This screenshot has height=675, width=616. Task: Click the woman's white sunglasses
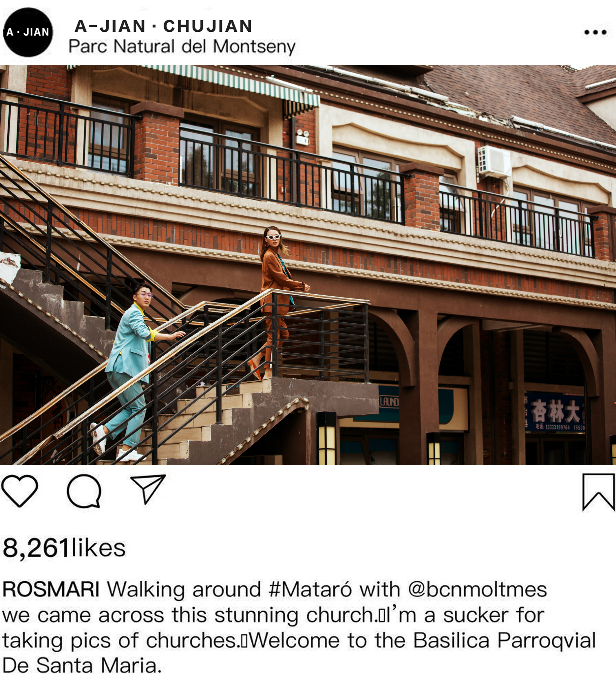[x=274, y=237]
